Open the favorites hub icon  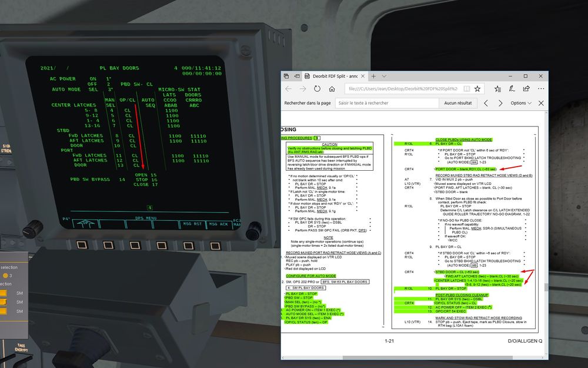click(x=497, y=89)
